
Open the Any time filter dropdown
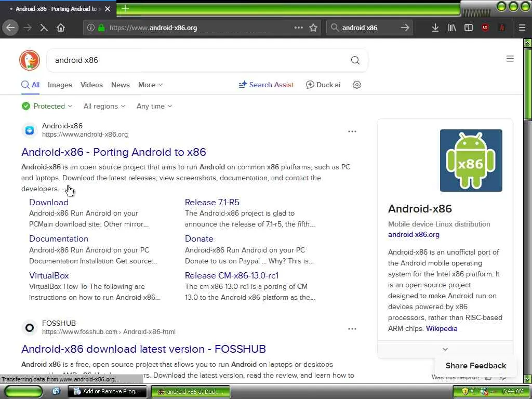tap(154, 106)
